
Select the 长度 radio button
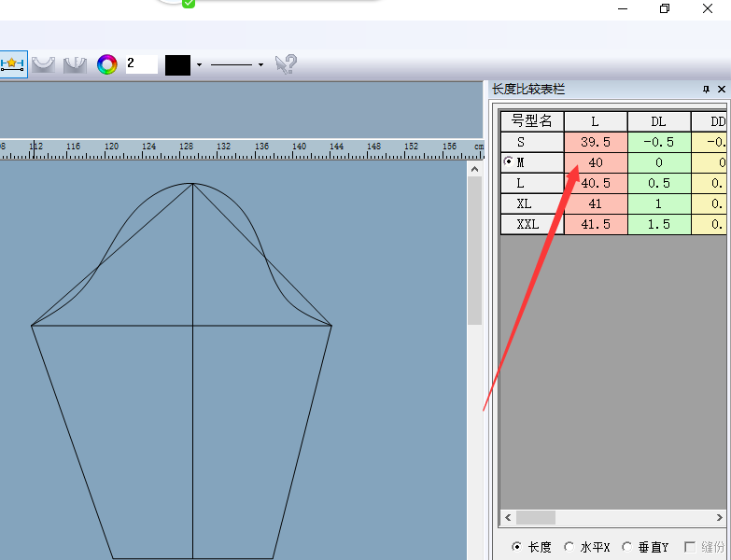point(516,547)
